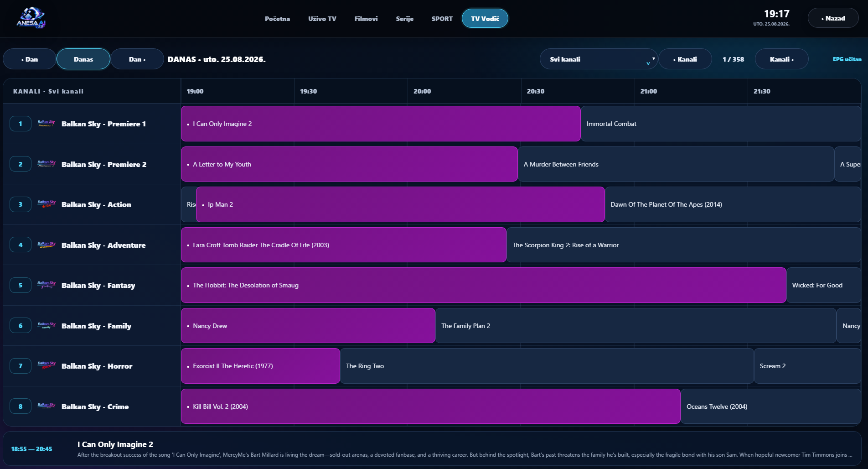Click Balkan Sky Fantasy channel logo
This screenshot has width=868, height=469.
(x=46, y=285)
